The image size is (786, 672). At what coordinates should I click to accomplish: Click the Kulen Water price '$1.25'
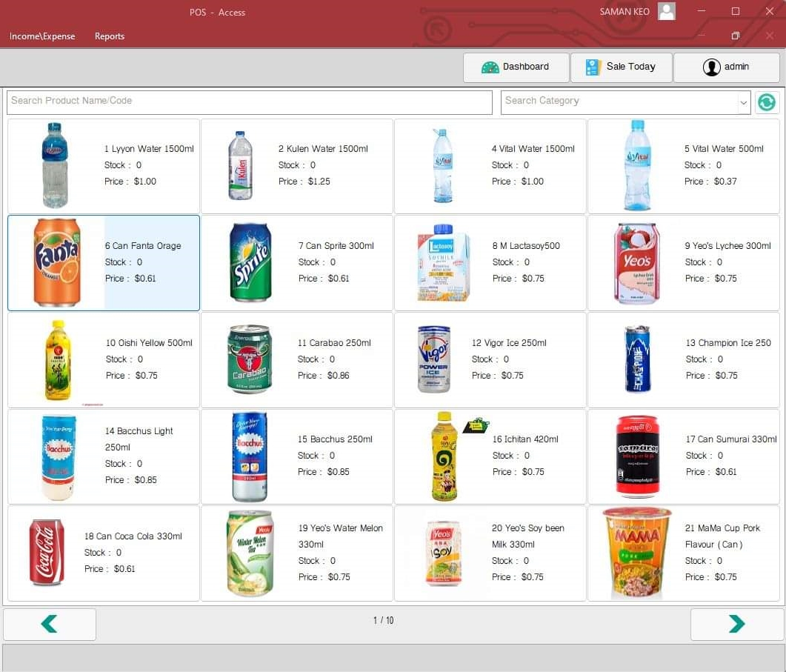coord(319,182)
